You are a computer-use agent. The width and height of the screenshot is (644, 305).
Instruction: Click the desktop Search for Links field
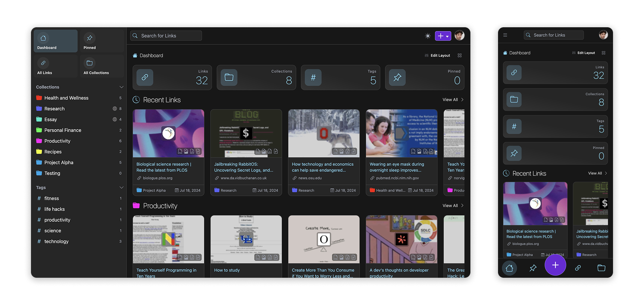[x=166, y=36]
